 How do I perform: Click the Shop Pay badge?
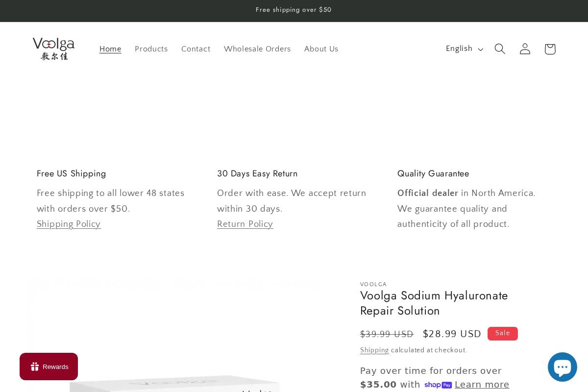439,385
